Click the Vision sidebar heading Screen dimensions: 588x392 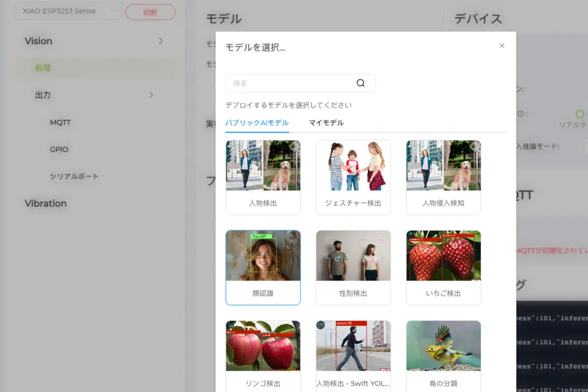(x=38, y=41)
